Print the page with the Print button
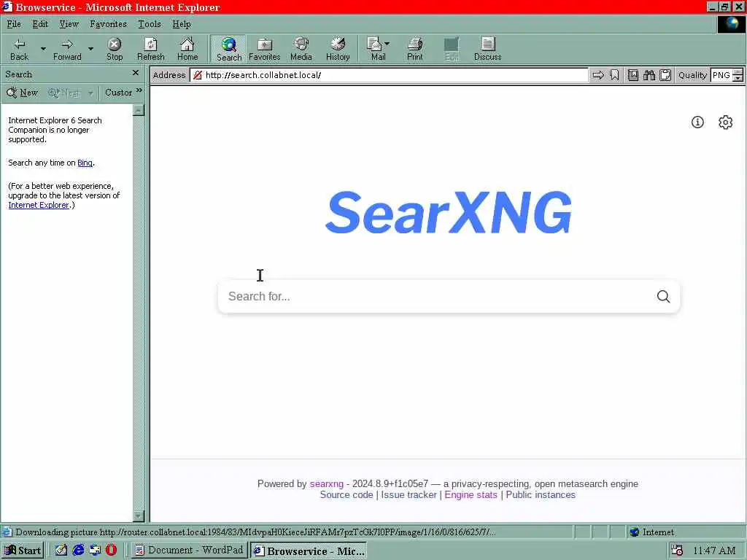This screenshot has height=560, width=747. click(414, 49)
